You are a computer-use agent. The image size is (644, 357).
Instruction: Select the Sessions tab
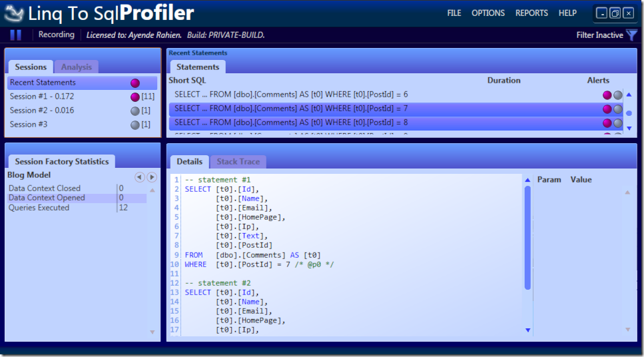click(31, 67)
